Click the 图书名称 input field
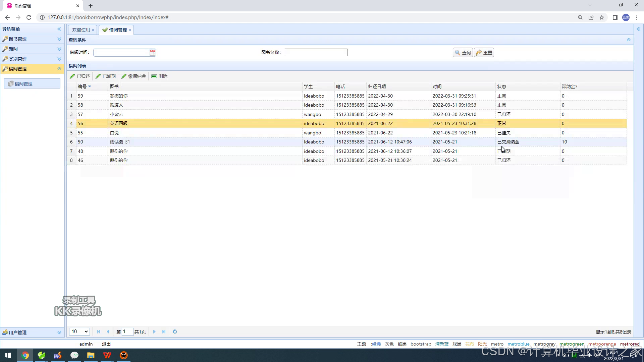This screenshot has width=644, height=362. tap(316, 53)
